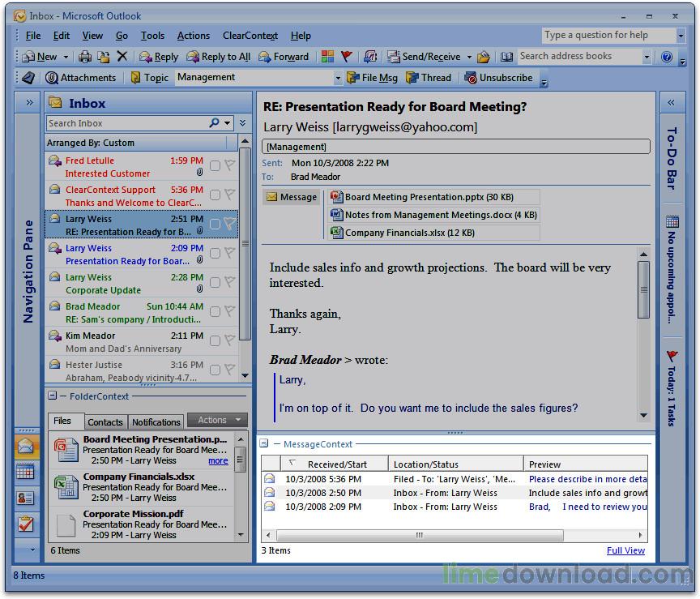Image resolution: width=700 pixels, height=599 pixels.
Task: Click the blue Help question mark icon
Action: (x=667, y=57)
